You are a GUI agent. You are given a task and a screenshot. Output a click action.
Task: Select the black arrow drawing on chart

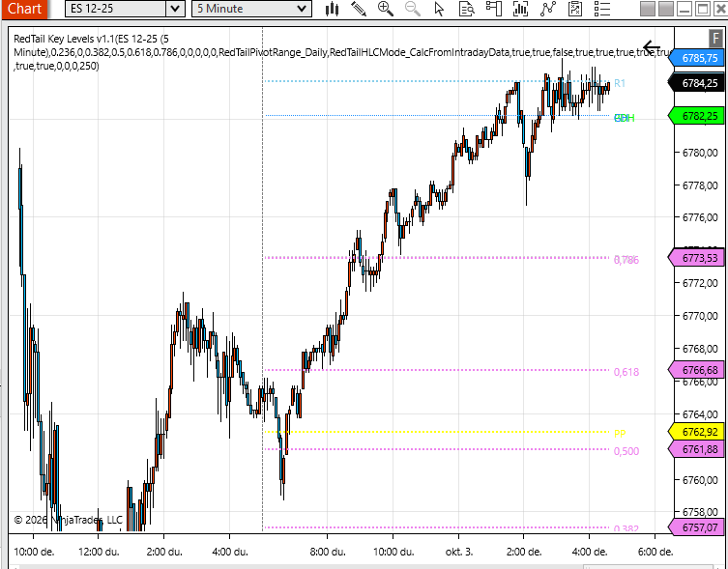click(652, 47)
